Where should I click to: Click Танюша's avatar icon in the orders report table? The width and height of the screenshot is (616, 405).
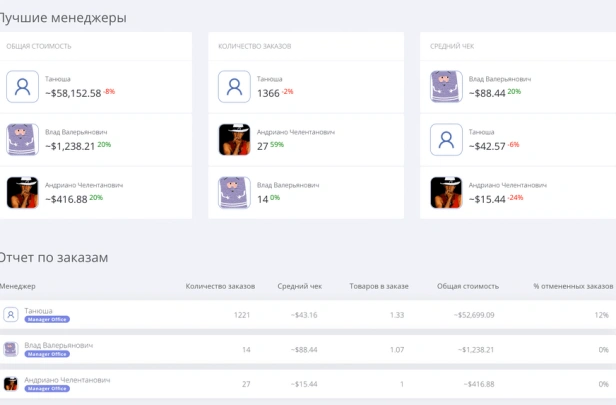pos(11,315)
